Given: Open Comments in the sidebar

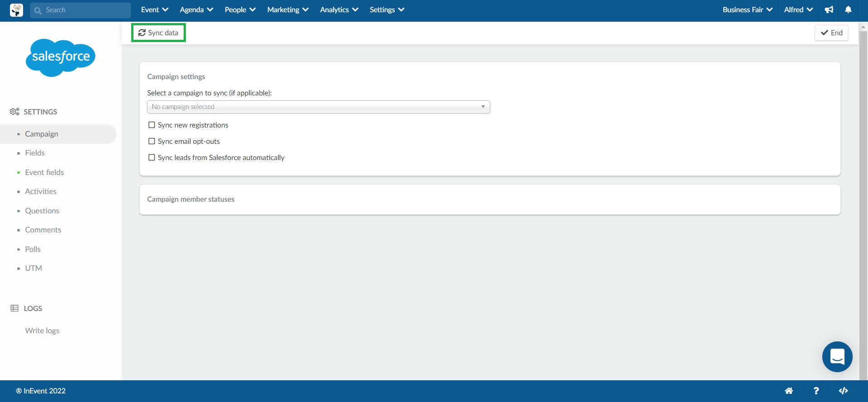Looking at the screenshot, I should (x=43, y=230).
